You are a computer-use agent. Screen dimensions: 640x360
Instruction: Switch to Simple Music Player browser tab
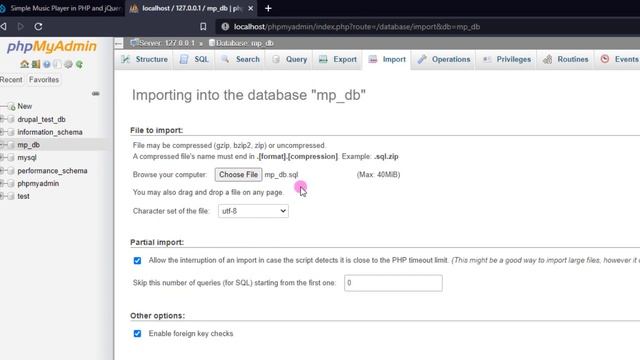61,8
